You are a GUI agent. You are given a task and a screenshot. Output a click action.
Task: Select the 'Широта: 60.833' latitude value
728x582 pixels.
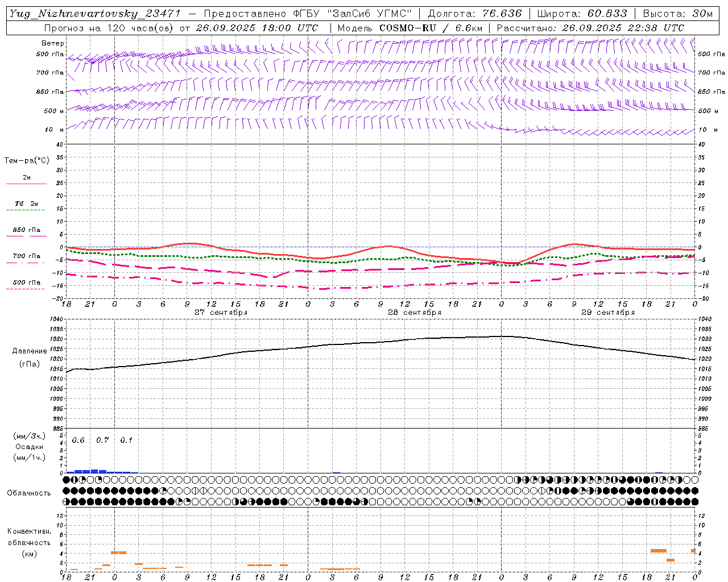582,14
